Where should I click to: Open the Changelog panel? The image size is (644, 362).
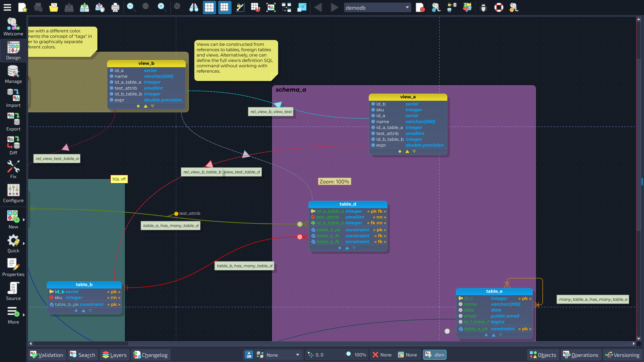click(151, 355)
